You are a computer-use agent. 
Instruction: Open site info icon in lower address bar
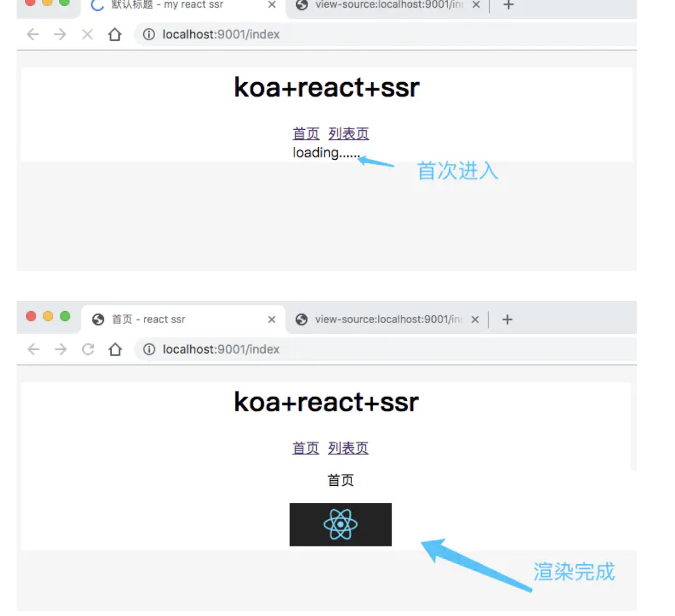(149, 349)
